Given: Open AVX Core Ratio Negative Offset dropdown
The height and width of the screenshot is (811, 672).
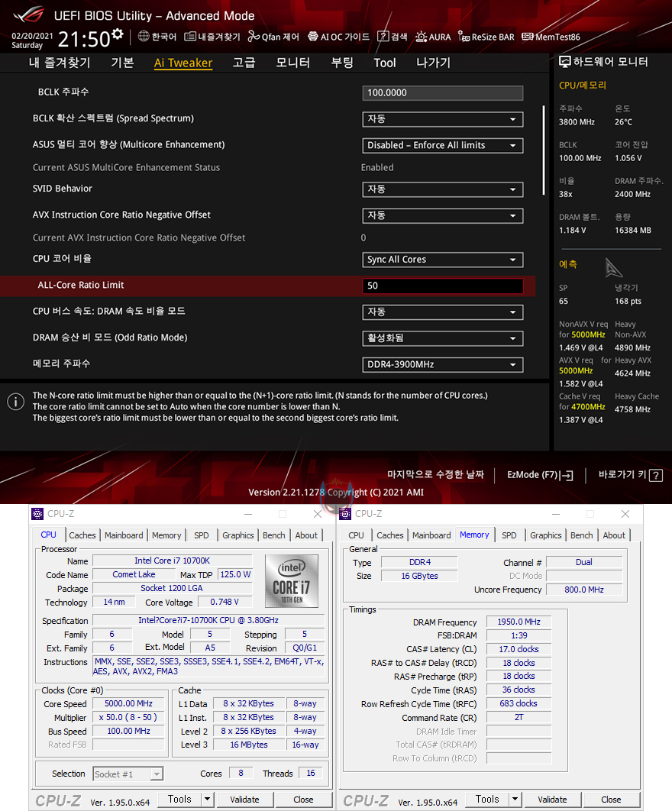Looking at the screenshot, I should [x=442, y=215].
